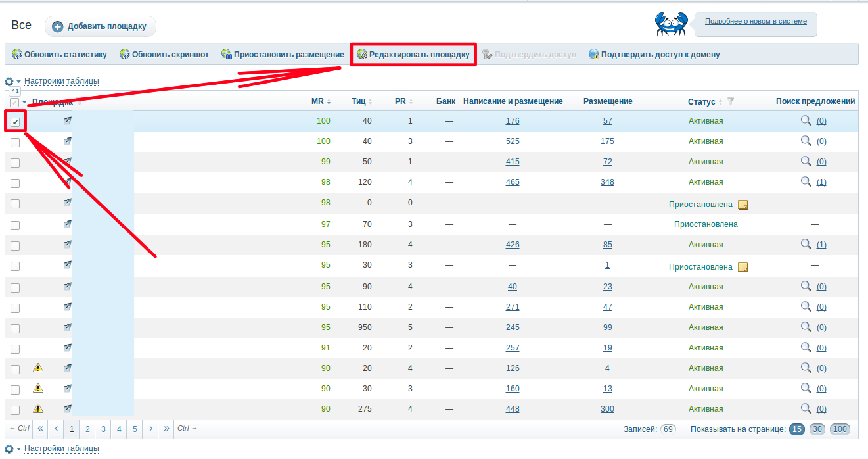Open link 465 in Написание и размещение

click(513, 182)
